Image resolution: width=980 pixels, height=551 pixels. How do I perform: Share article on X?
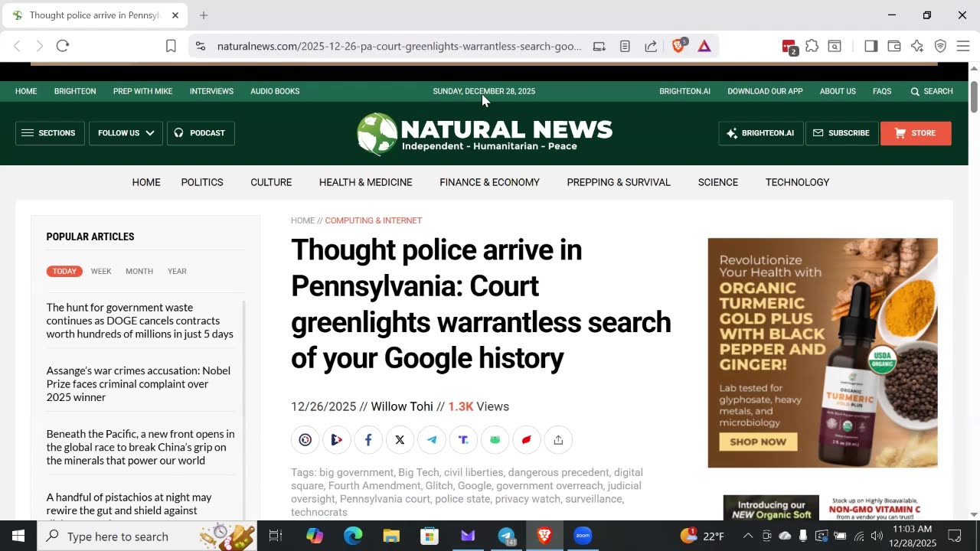400,439
